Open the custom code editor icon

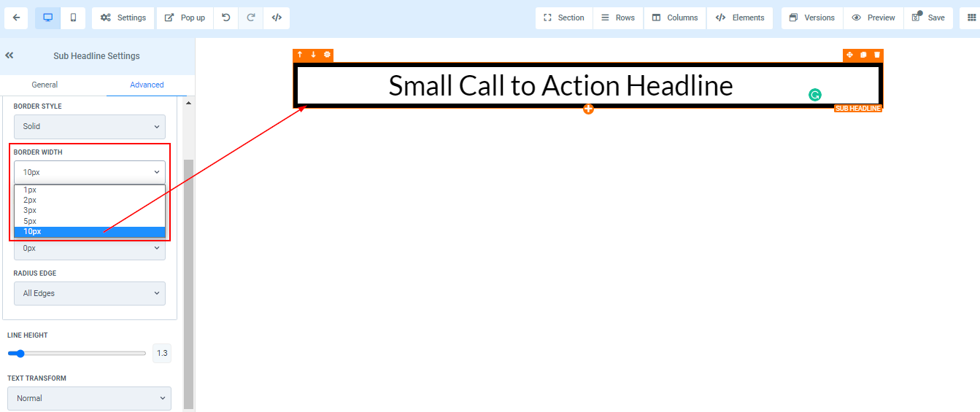pyautogui.click(x=277, y=18)
